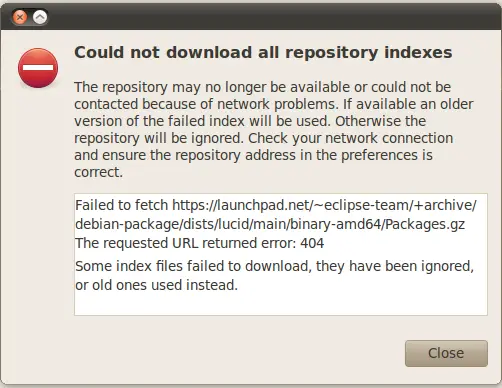Click the Close button in the dialog

(x=446, y=353)
